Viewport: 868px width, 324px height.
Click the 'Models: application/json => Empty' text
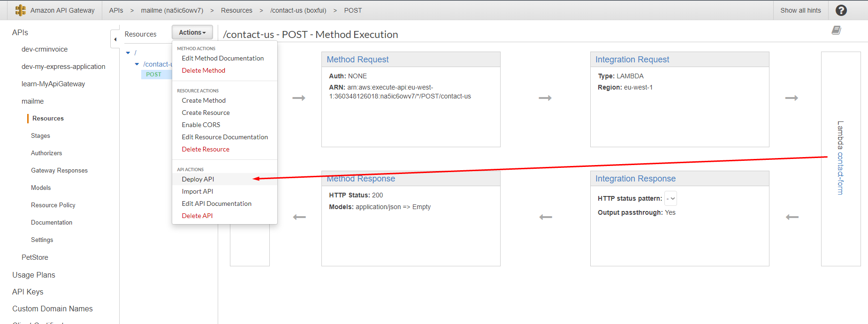click(380, 207)
